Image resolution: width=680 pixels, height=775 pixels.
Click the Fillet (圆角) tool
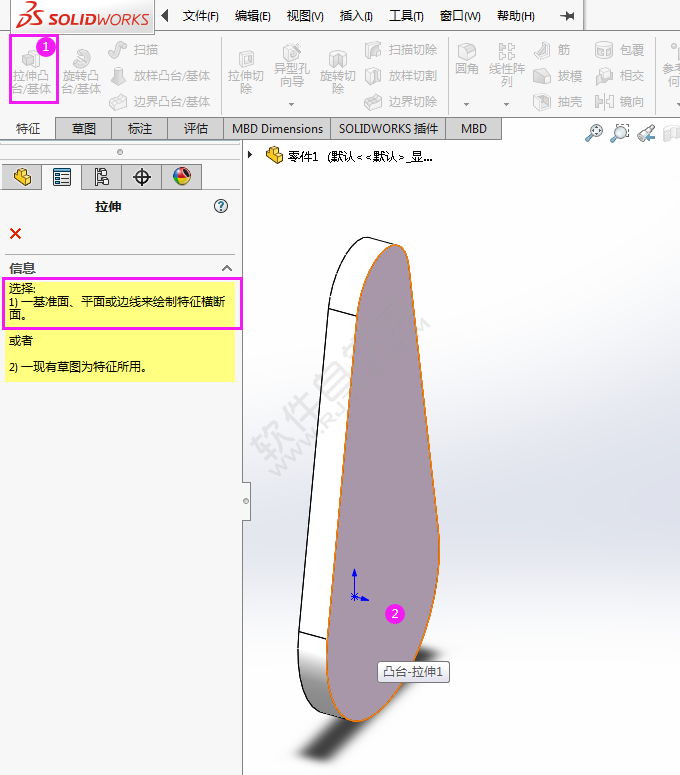point(467,59)
